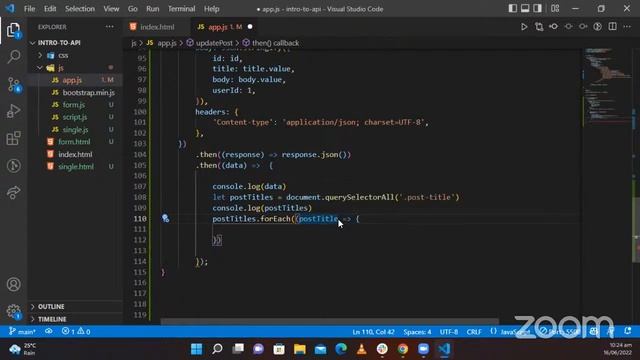Open the Search view in activity bar
The height and width of the screenshot is (360, 640).
click(13, 56)
